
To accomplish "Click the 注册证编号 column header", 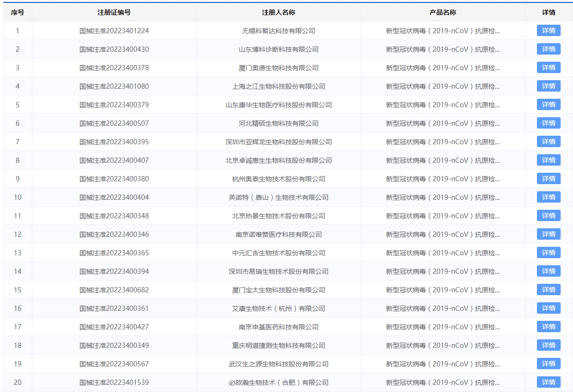I will (x=114, y=12).
